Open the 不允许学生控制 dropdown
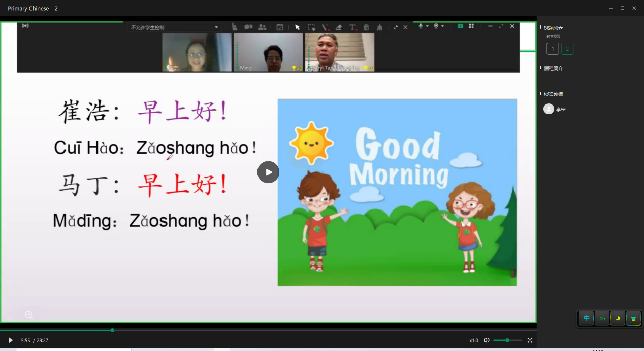The image size is (644, 351). 174,27
